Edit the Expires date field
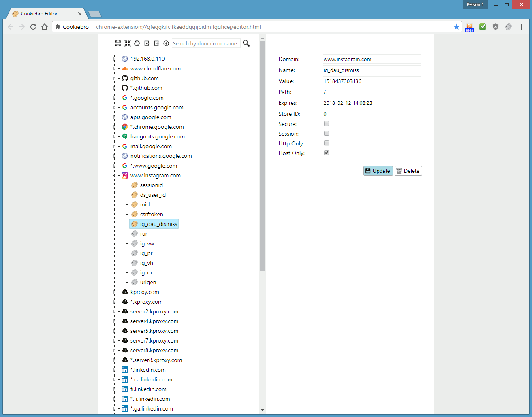This screenshot has height=417, width=532. [x=372, y=103]
